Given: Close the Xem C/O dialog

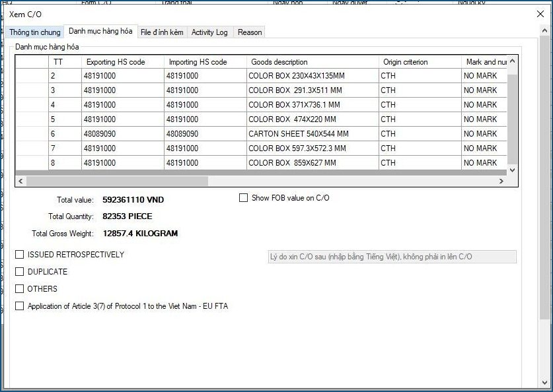Looking at the screenshot, I should coord(540,14).
